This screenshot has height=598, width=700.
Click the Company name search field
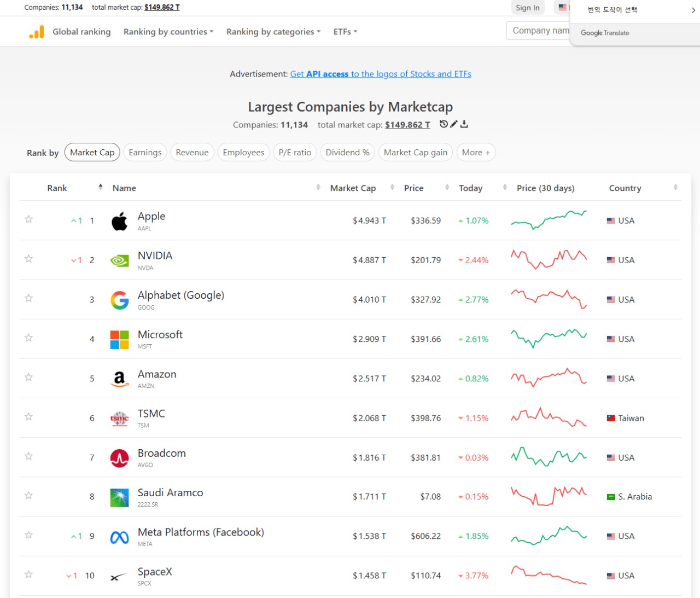(539, 31)
